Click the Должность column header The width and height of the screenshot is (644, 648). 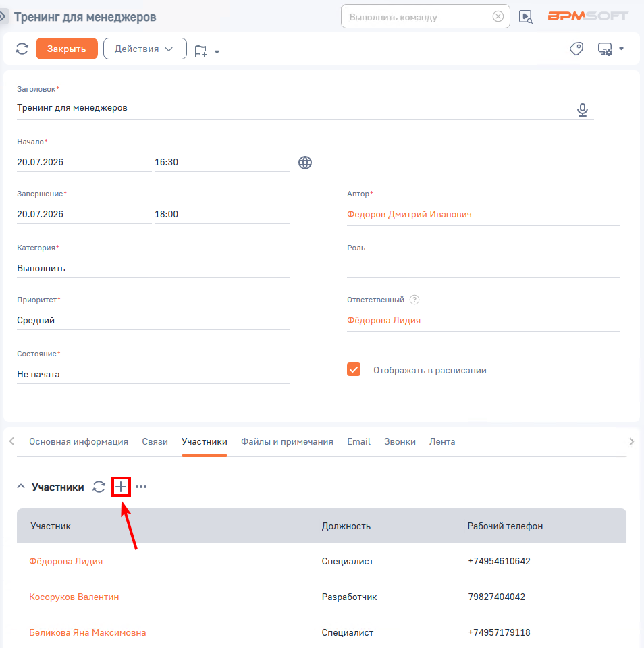pos(346,526)
